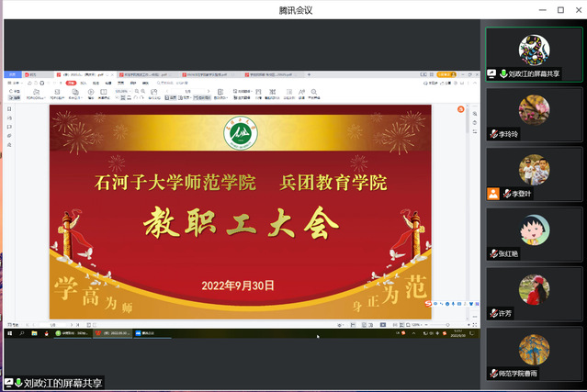Adjust the zoom slider in status bar
587x392 pixels.
pyautogui.click(x=447, y=325)
